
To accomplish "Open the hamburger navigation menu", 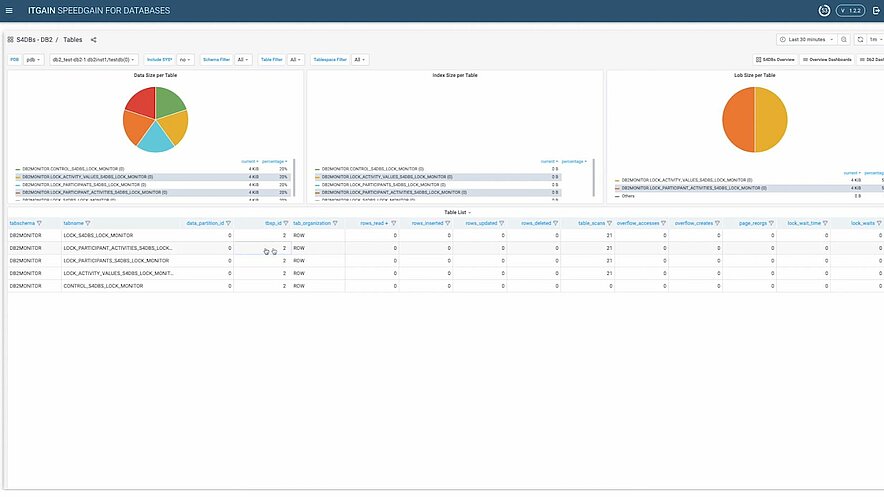I will (x=9, y=10).
